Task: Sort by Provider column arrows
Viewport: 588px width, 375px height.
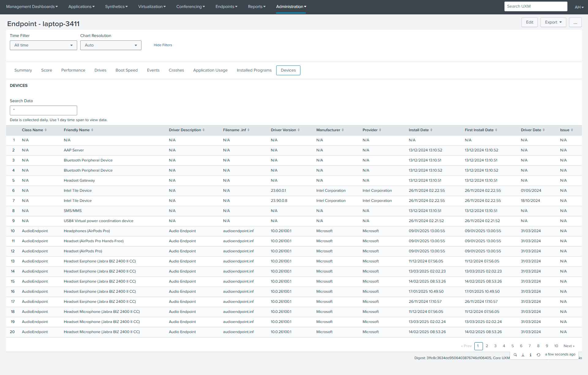Action: pos(380,130)
